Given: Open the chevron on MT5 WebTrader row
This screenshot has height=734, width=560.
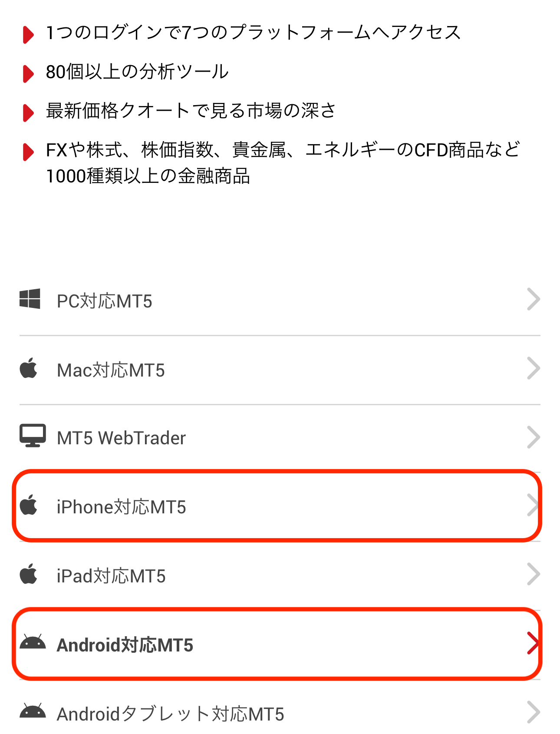Looking at the screenshot, I should coord(534,437).
